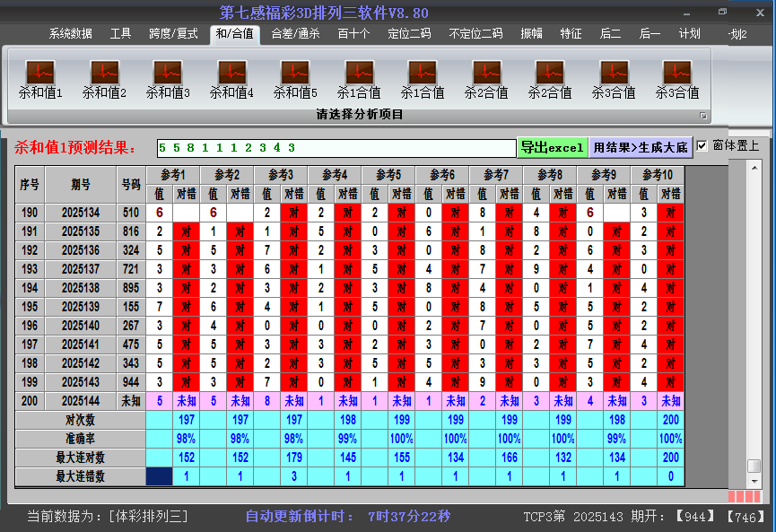Open the 振幅 tab
776x532 pixels.
[531, 34]
